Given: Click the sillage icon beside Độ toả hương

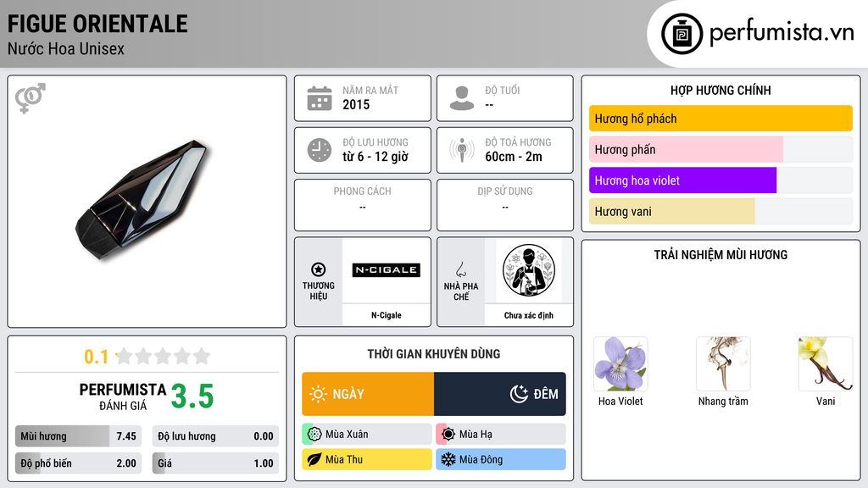Looking at the screenshot, I should click(462, 150).
